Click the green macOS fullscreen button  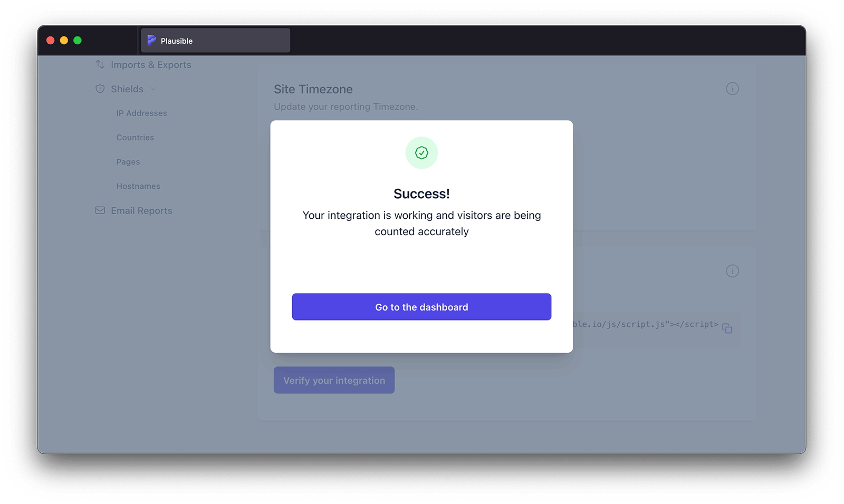click(78, 41)
